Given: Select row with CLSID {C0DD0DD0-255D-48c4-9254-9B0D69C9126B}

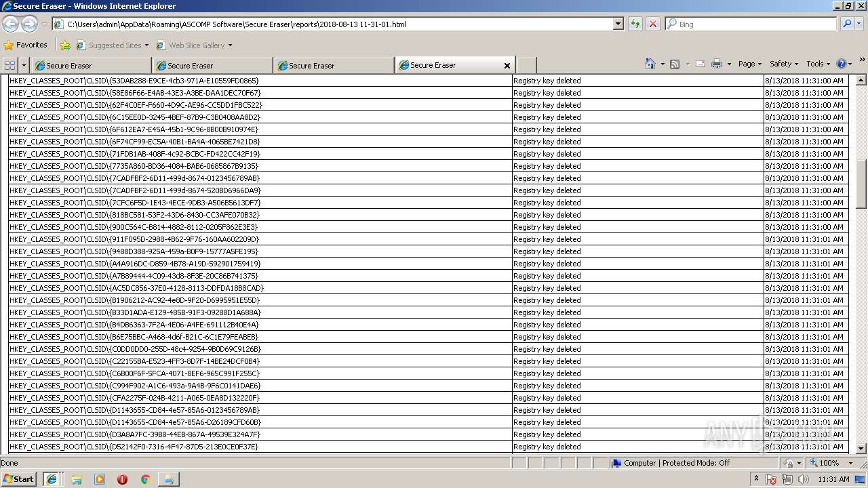Looking at the screenshot, I should pyautogui.click(x=429, y=349).
